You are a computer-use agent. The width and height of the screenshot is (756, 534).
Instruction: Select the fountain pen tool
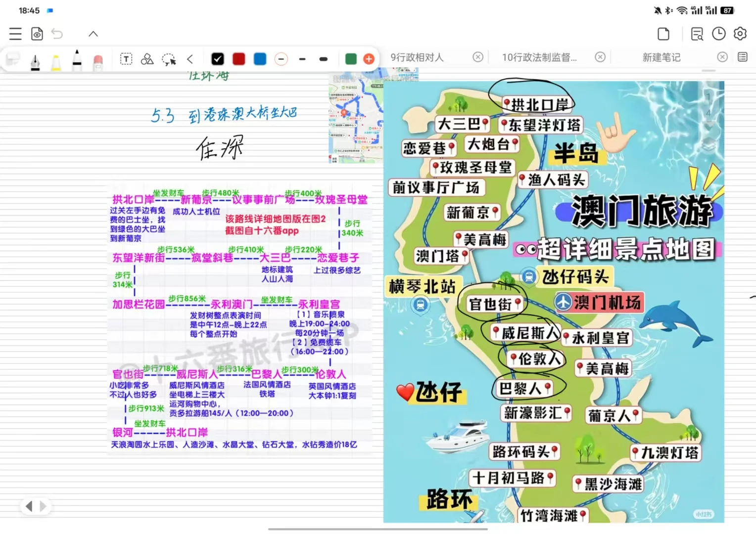pos(35,59)
